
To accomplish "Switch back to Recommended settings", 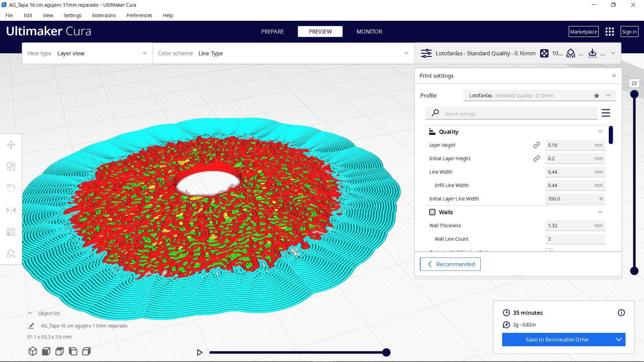I will point(450,264).
